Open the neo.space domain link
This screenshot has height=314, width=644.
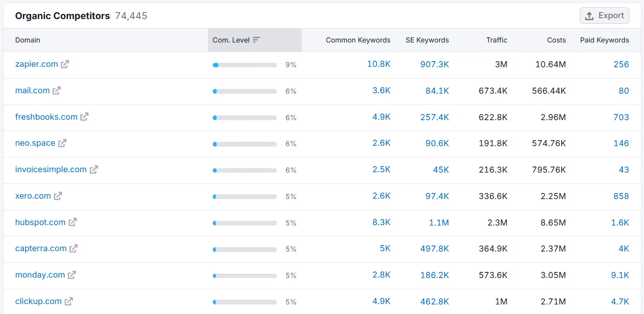(x=35, y=143)
